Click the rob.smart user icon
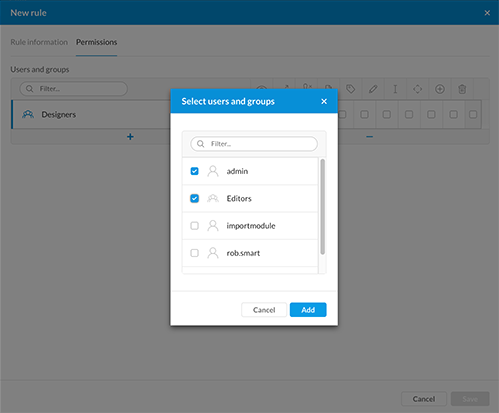The width and height of the screenshot is (499, 413). [213, 253]
